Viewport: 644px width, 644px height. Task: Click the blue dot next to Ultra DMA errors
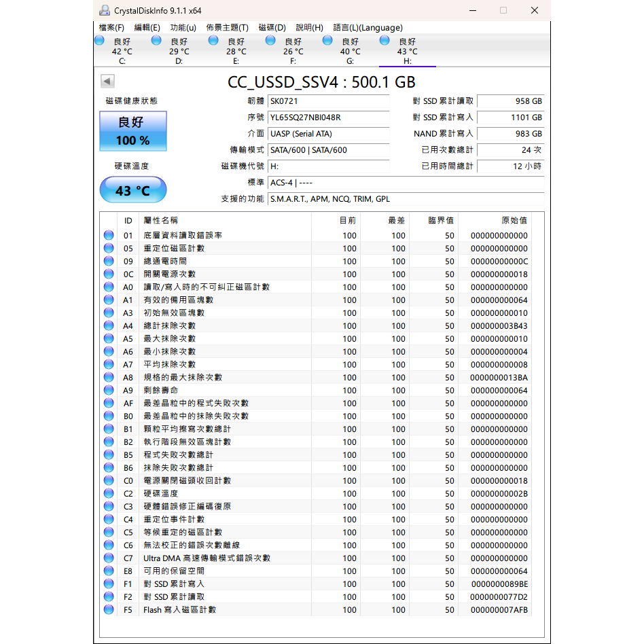(108, 558)
